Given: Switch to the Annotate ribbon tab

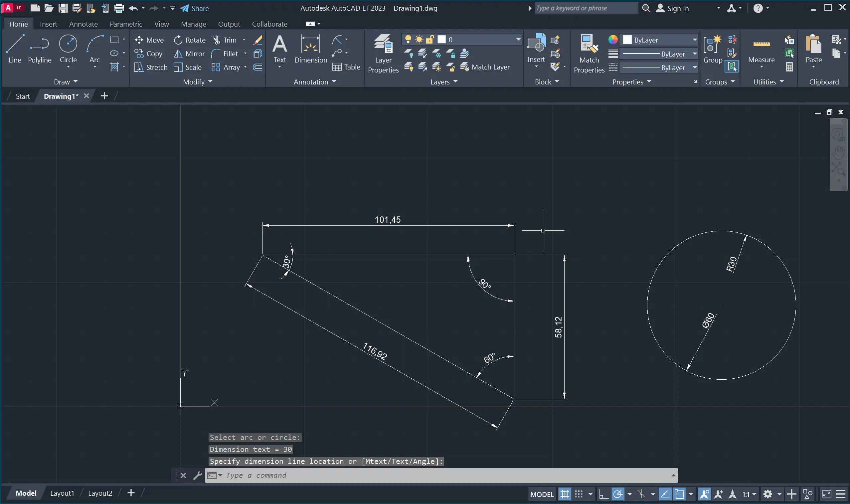Looking at the screenshot, I should 83,24.
